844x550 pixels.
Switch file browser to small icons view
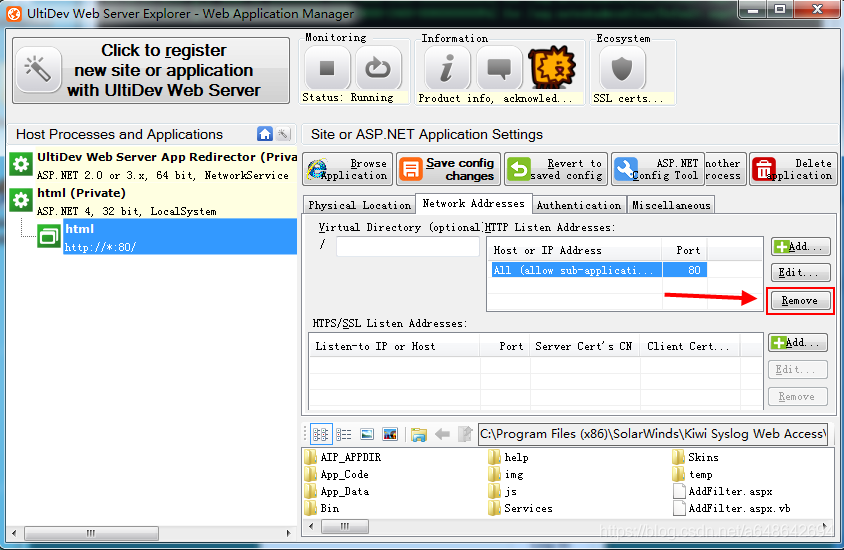point(321,434)
